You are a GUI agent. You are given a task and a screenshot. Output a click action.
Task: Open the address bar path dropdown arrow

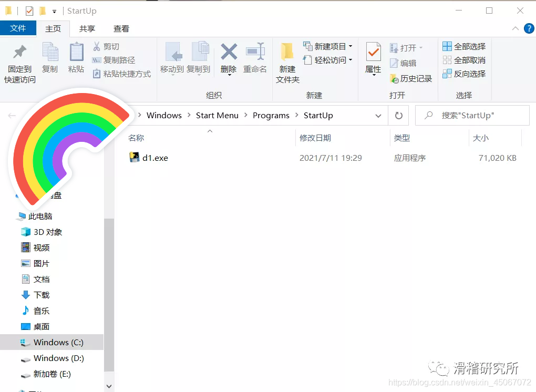379,115
